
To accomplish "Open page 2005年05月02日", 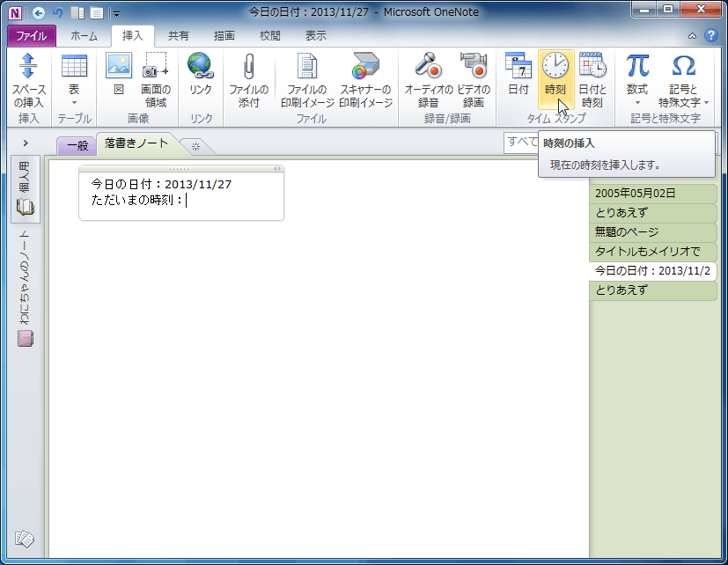I will pyautogui.click(x=653, y=193).
